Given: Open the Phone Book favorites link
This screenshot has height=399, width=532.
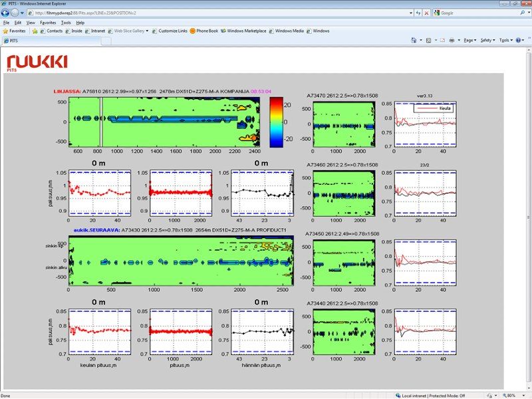Looking at the screenshot, I should (205, 30).
